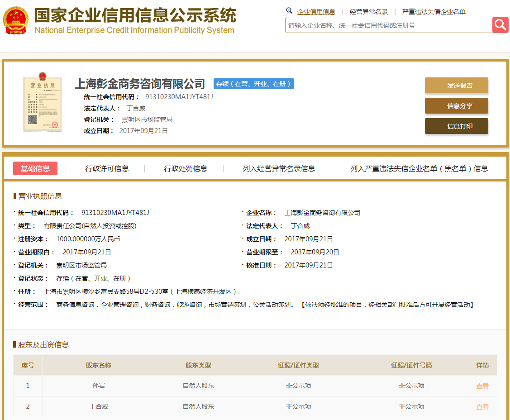Click the 信息分享 button

pyautogui.click(x=456, y=105)
